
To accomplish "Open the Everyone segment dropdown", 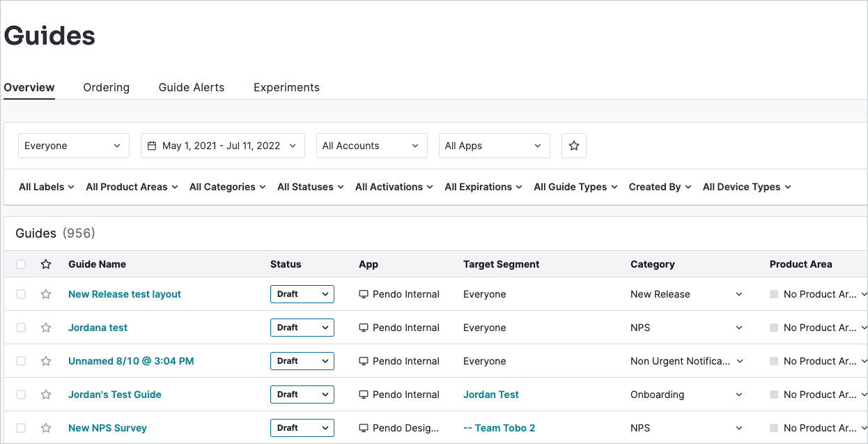I will pyautogui.click(x=73, y=146).
